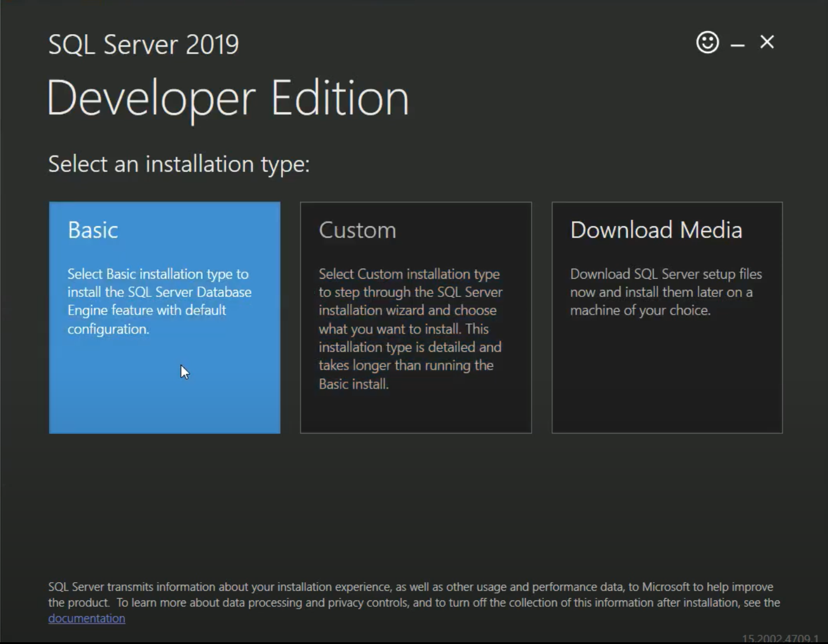Click the Basic tile's Select Basic description text

[x=159, y=301]
